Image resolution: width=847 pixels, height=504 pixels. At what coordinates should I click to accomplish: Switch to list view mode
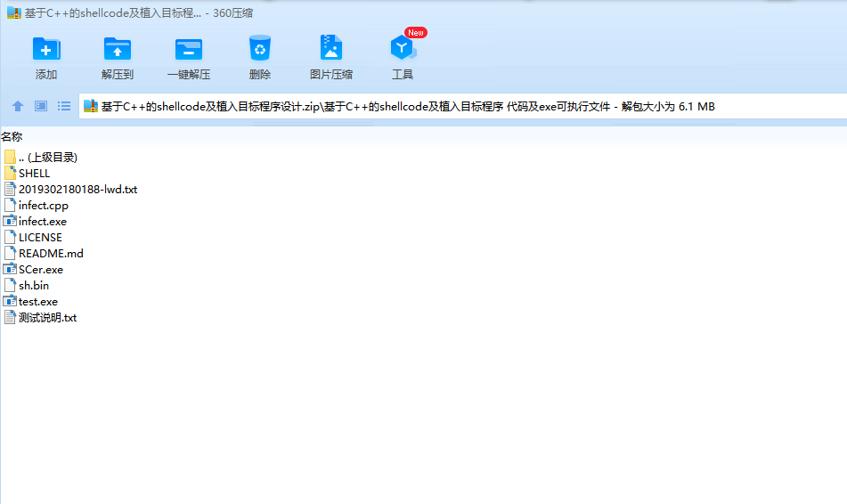(x=64, y=107)
